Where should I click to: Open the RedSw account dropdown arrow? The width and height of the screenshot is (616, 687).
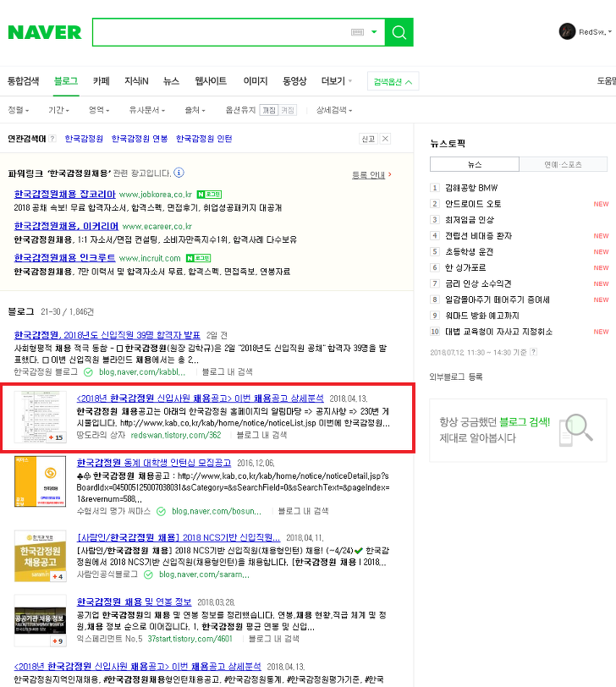(x=610, y=32)
